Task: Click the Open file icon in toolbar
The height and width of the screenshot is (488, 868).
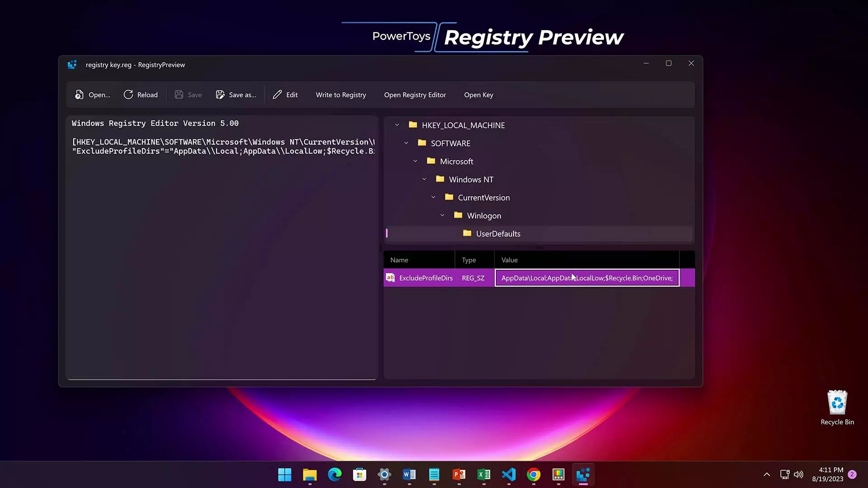Action: tap(79, 94)
